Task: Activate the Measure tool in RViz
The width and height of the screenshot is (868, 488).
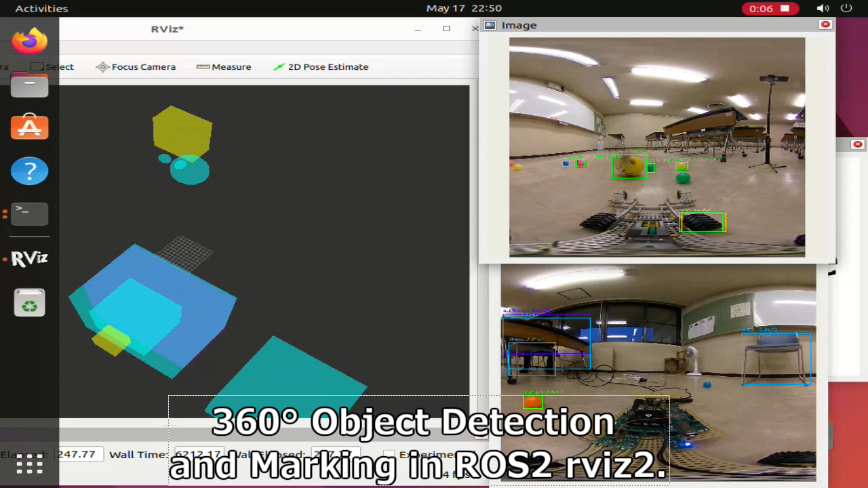Action: [x=224, y=67]
